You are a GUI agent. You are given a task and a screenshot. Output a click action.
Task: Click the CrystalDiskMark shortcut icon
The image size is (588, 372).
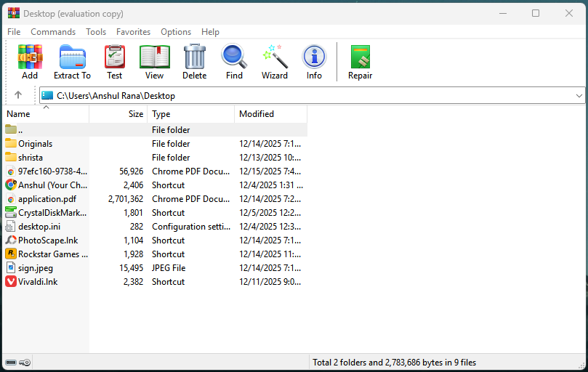11,213
